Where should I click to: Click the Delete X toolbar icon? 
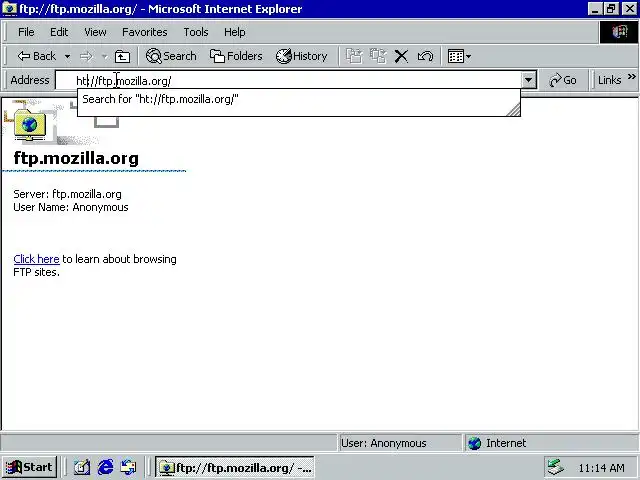(401, 56)
